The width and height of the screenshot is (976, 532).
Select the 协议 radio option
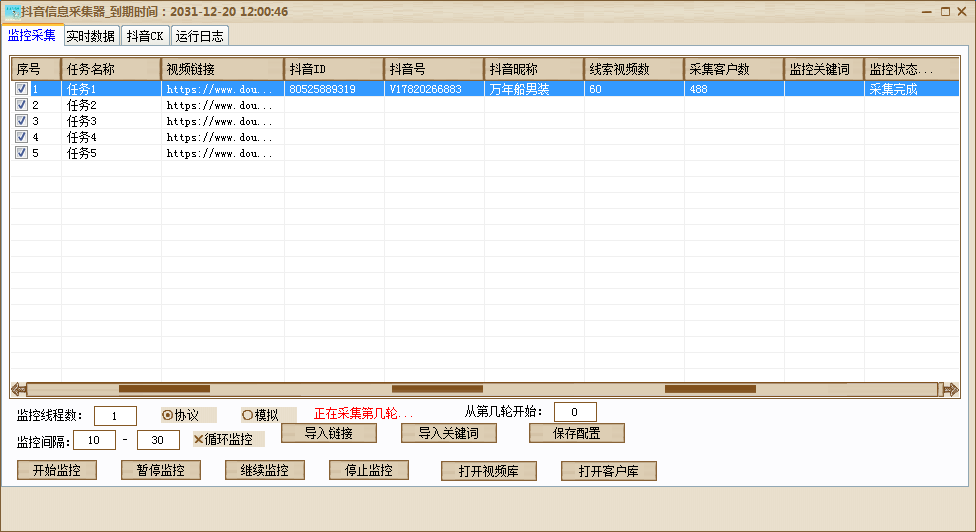pos(167,414)
